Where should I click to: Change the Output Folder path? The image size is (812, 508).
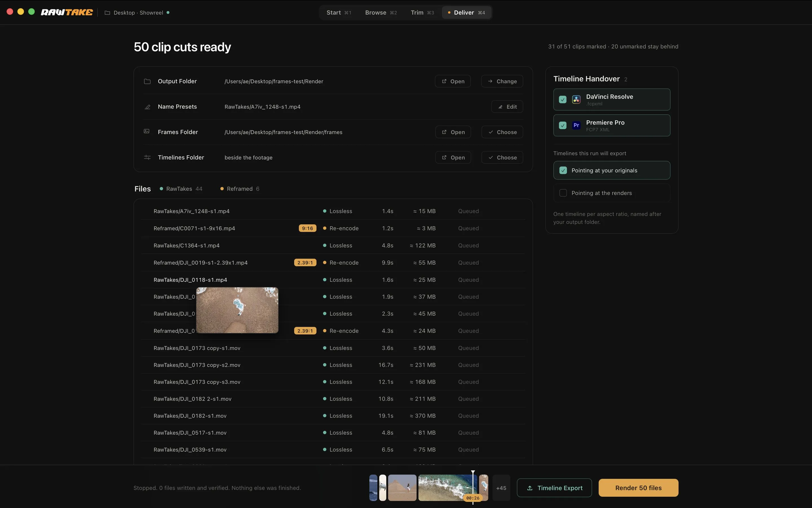coord(502,81)
